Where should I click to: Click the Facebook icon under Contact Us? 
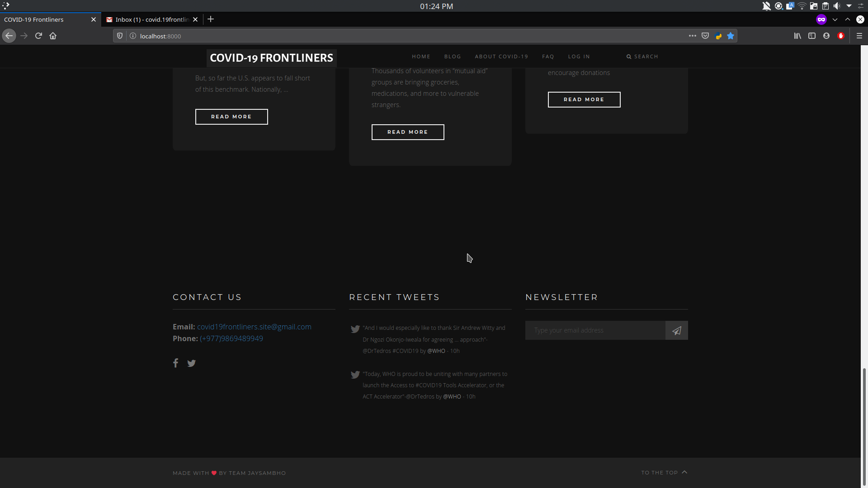pyautogui.click(x=175, y=363)
